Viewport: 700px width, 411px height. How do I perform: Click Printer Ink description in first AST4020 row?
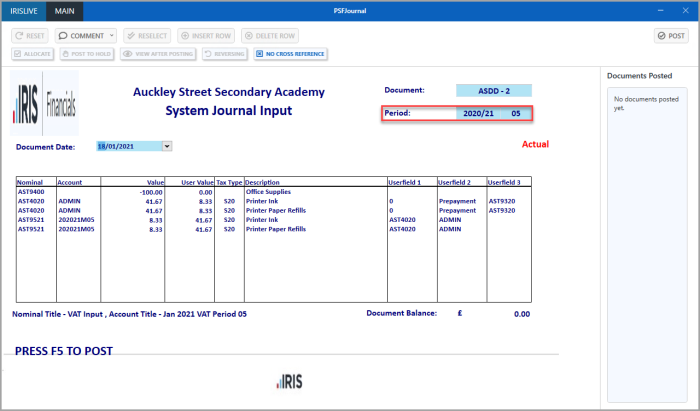click(x=262, y=201)
